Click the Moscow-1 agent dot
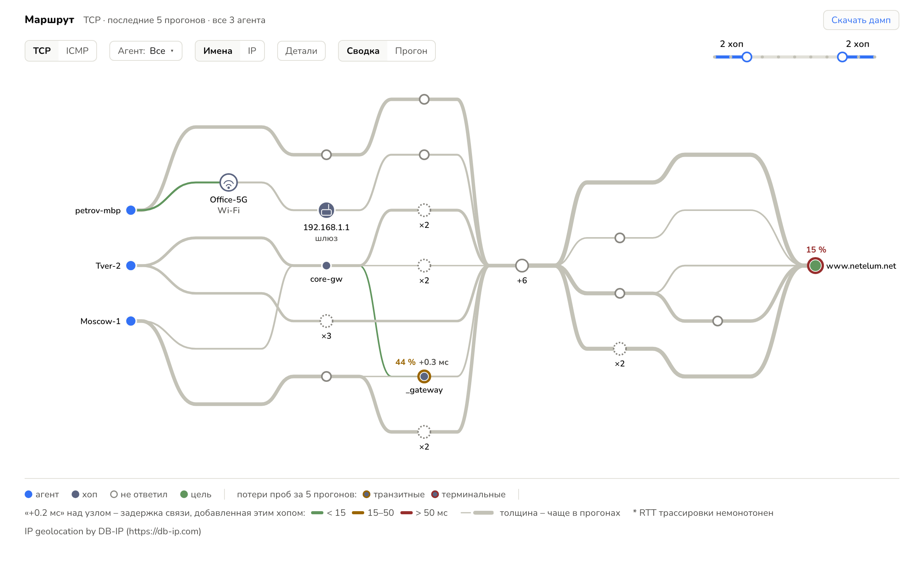 131,321
